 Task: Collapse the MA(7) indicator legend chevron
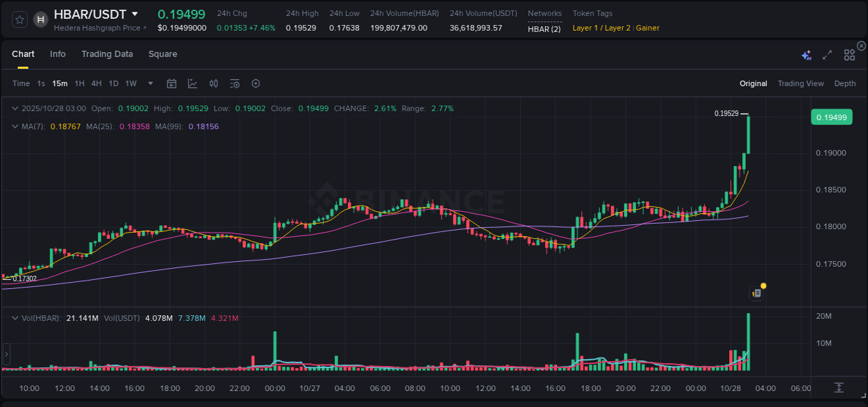point(15,126)
